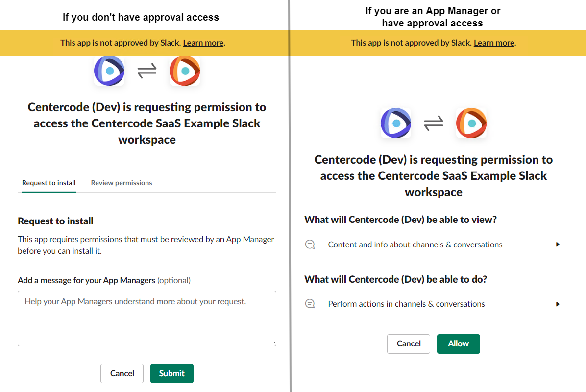Click the exchange arrows icon in left panel
586x392 pixels.
point(147,71)
